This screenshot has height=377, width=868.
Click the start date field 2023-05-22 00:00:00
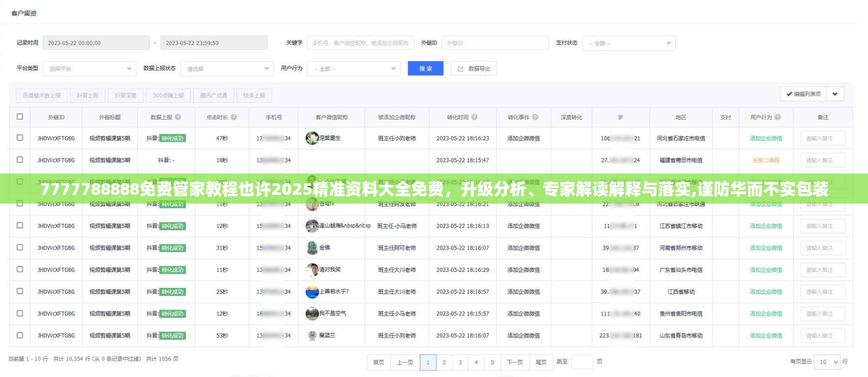(96, 43)
